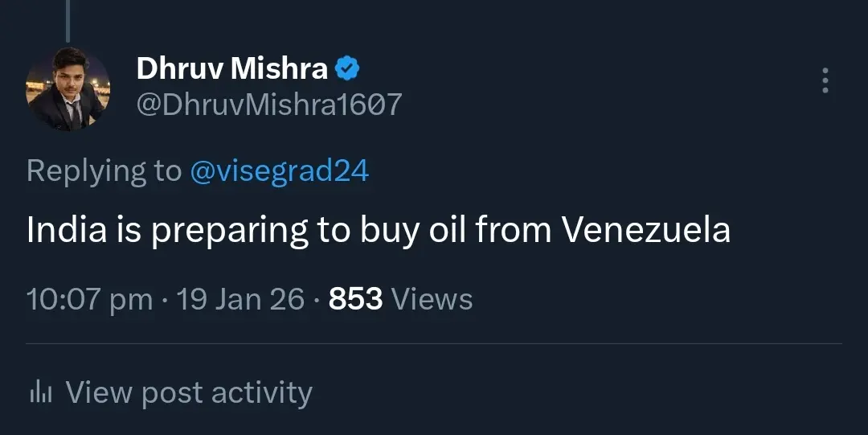
Task: Select the "View post activity" text
Action: tap(189, 392)
